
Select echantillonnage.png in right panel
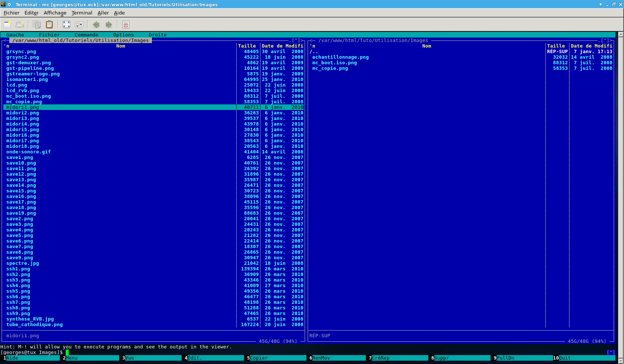point(341,57)
